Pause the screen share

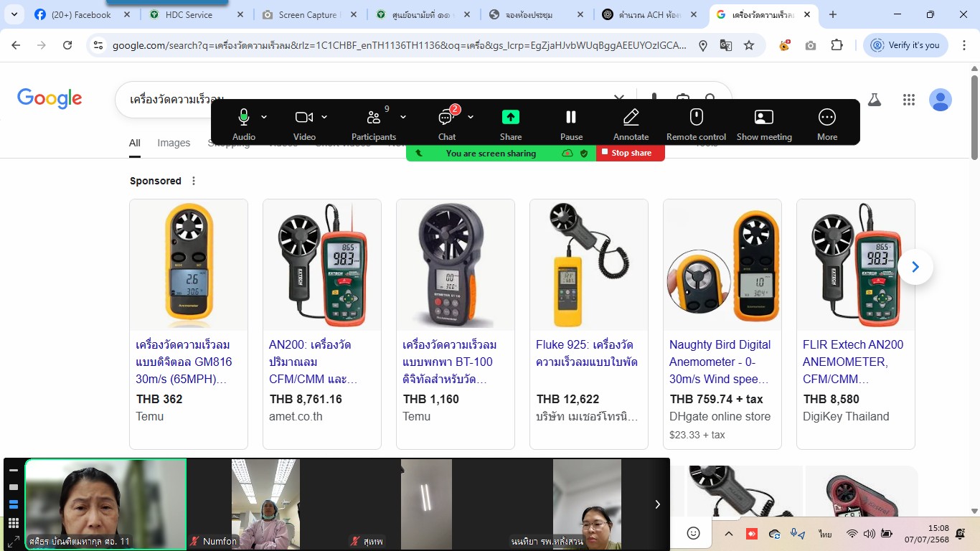571,118
